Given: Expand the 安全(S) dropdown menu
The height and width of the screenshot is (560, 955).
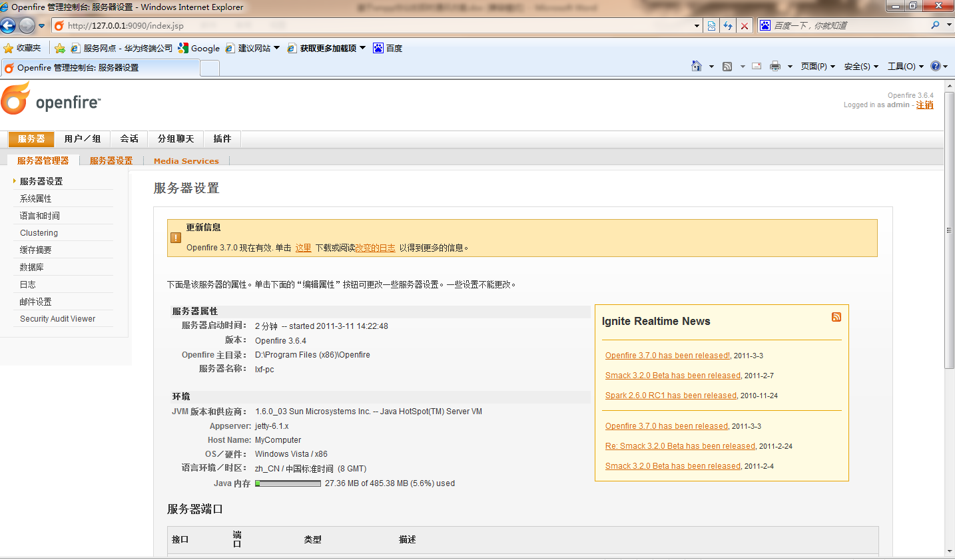Looking at the screenshot, I should coord(861,67).
